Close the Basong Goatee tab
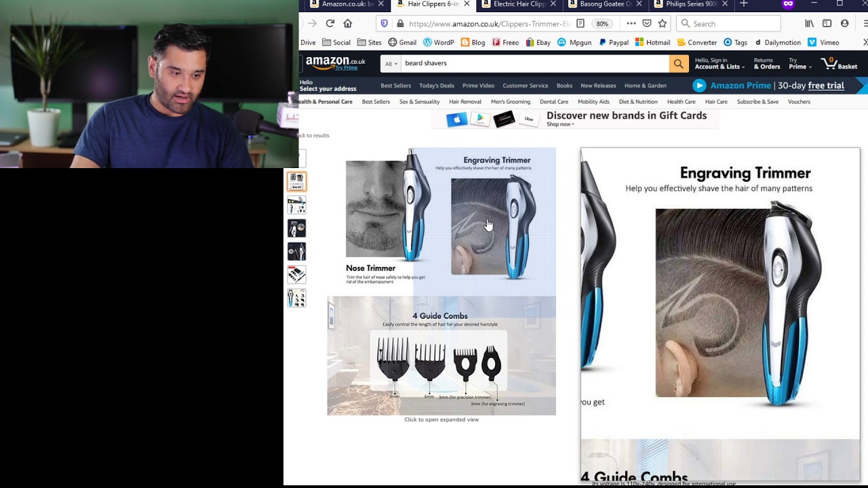 (639, 4)
